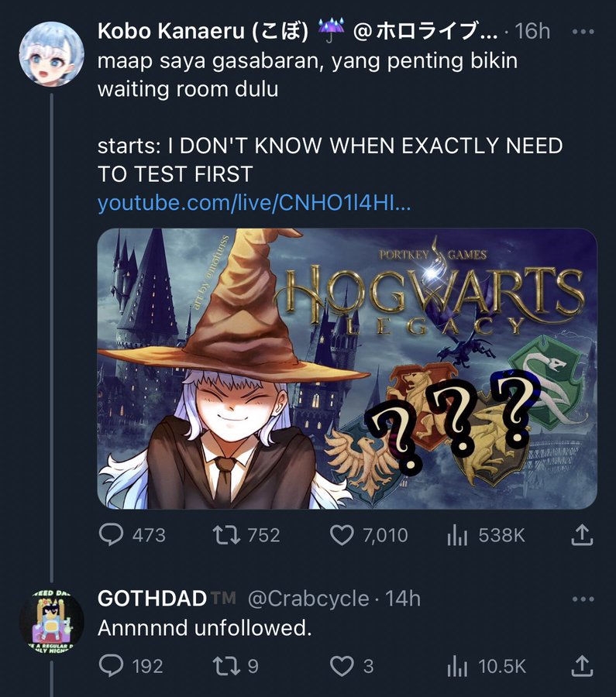This screenshot has width=616, height=697.
Task: Click the 16h timestamp on the tweet
Action: (x=532, y=31)
